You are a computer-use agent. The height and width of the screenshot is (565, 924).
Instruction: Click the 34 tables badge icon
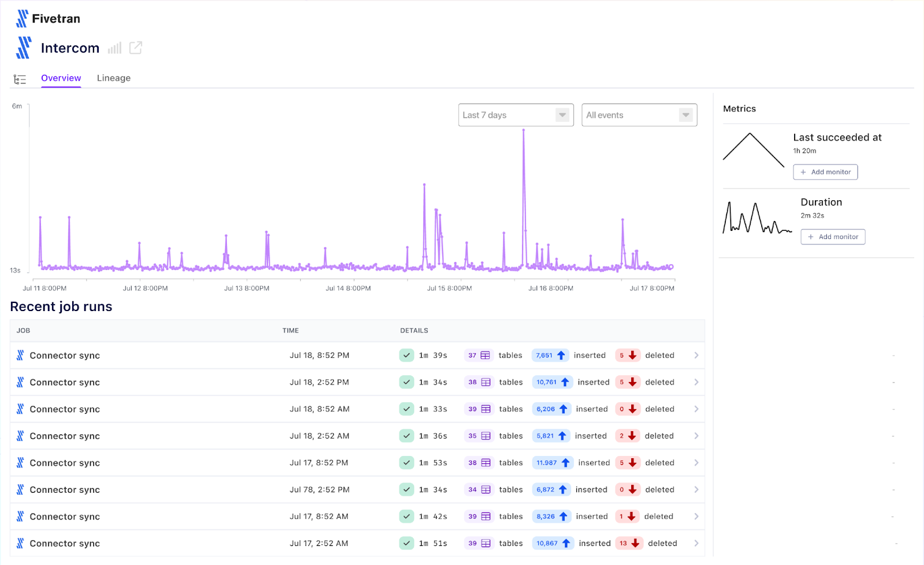coord(479,489)
